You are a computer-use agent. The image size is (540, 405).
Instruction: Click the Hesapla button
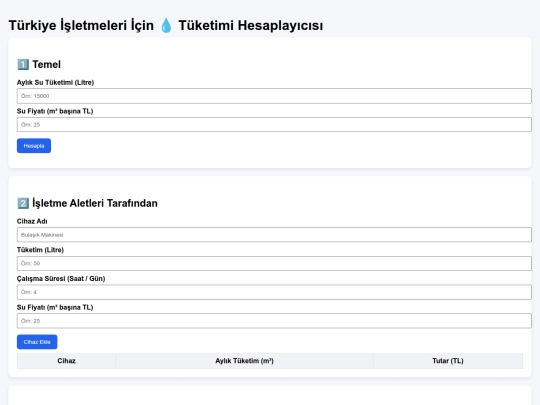click(x=34, y=146)
